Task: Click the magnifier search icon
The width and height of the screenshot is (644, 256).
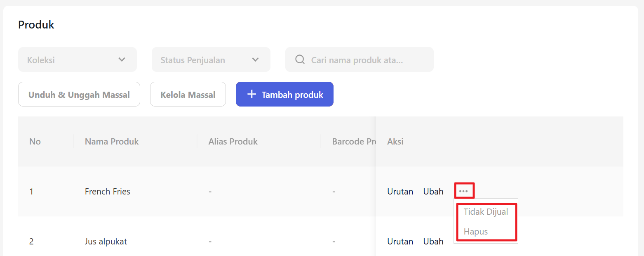Action: click(300, 59)
